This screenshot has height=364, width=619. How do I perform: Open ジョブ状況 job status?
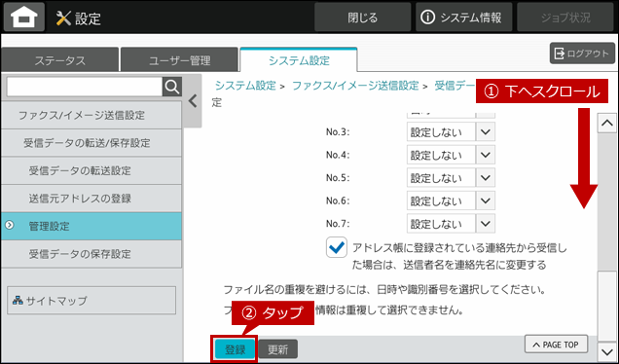[565, 18]
